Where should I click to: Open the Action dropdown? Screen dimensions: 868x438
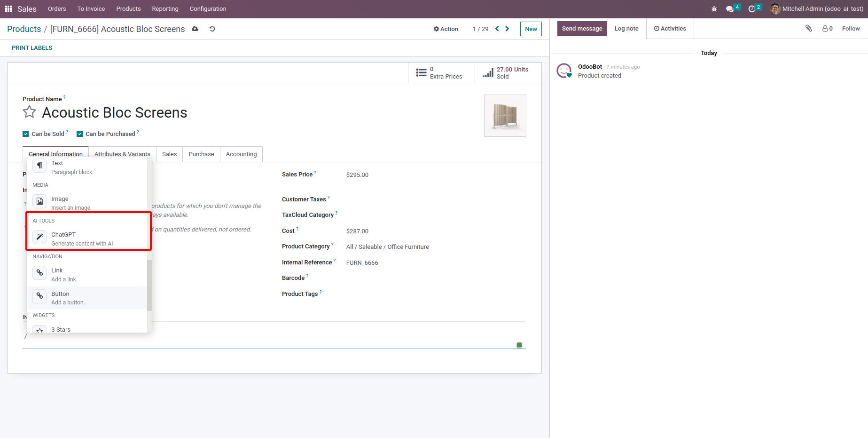coord(446,29)
